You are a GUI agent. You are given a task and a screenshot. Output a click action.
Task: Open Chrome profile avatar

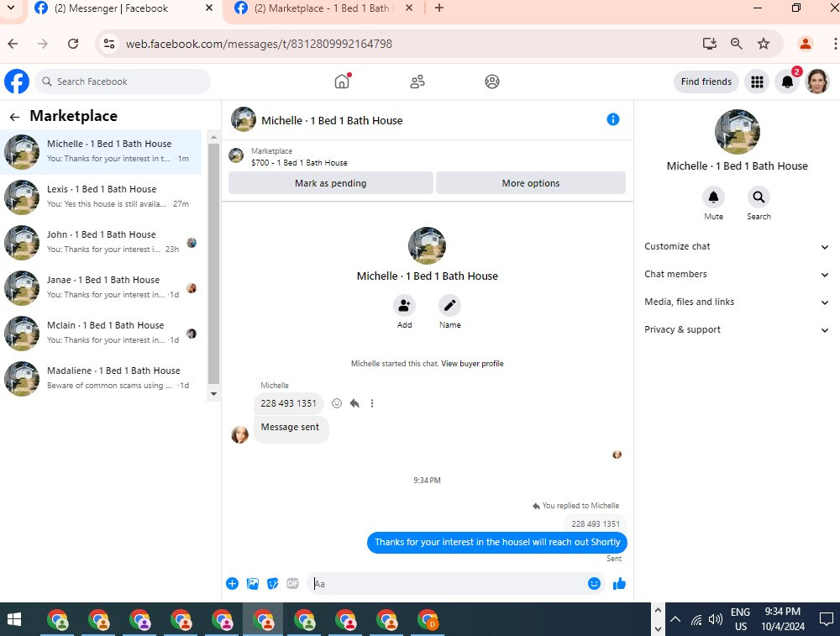point(806,44)
